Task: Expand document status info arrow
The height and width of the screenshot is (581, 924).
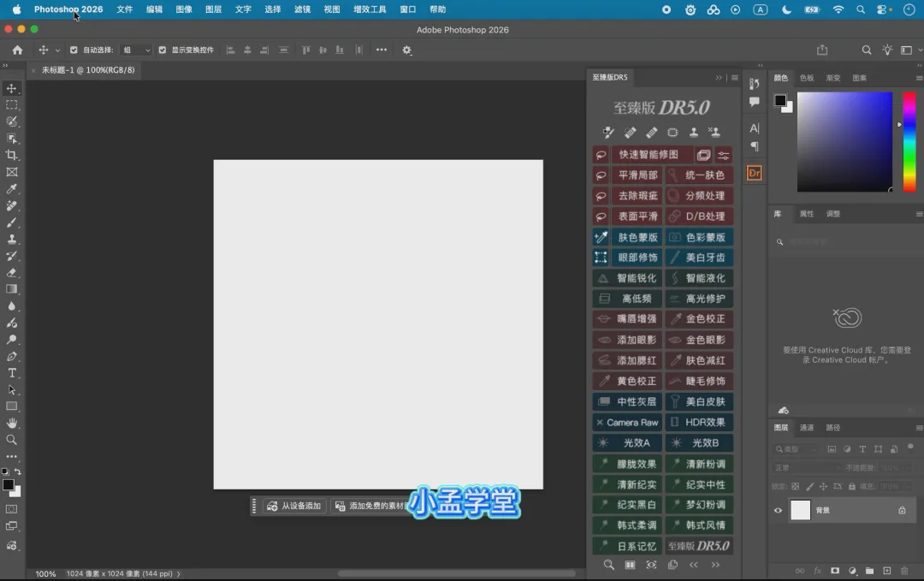Action: (179, 574)
